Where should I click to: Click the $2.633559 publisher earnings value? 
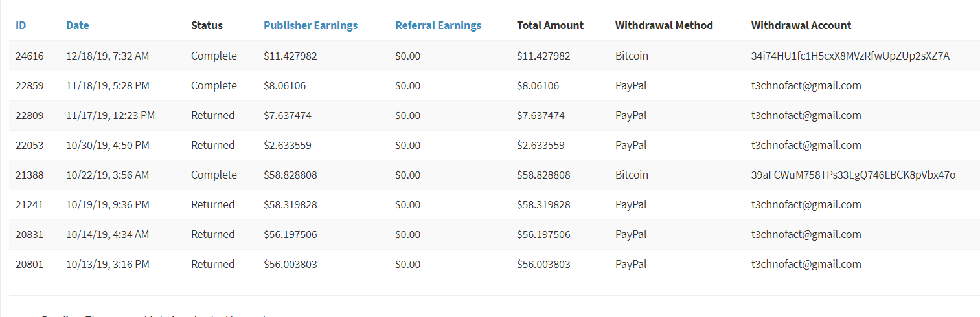click(288, 146)
